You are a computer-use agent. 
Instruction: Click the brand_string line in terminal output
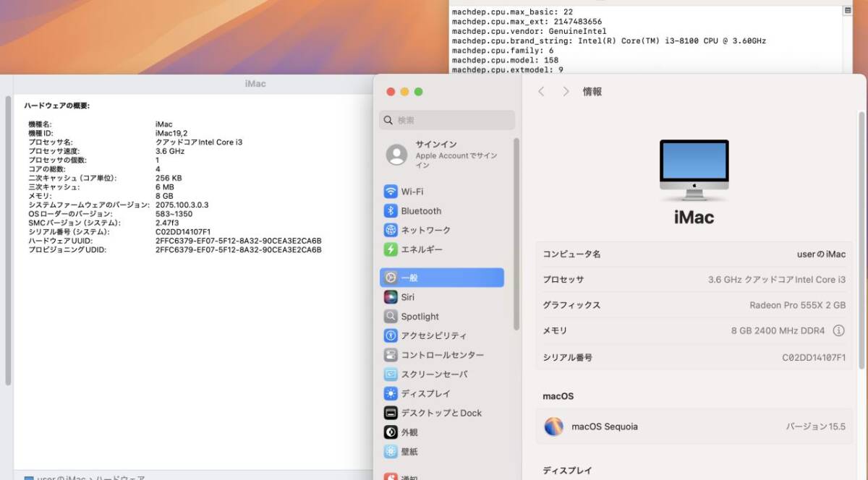609,41
